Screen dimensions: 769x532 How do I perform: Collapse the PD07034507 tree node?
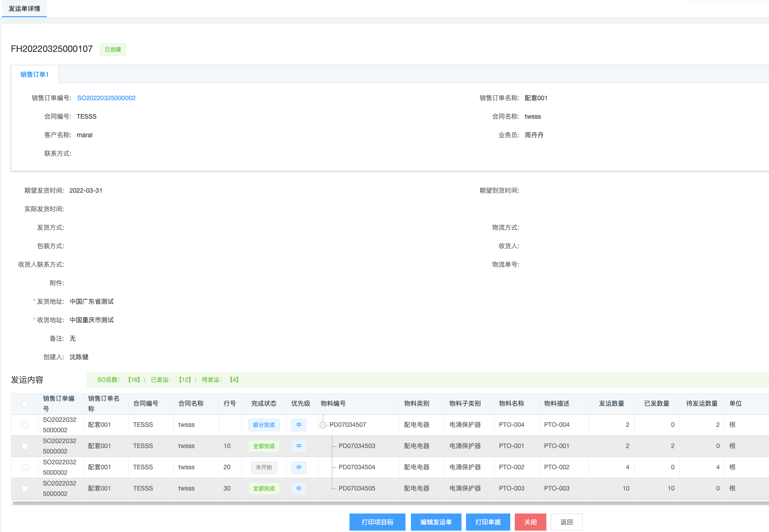pyautogui.click(x=323, y=425)
